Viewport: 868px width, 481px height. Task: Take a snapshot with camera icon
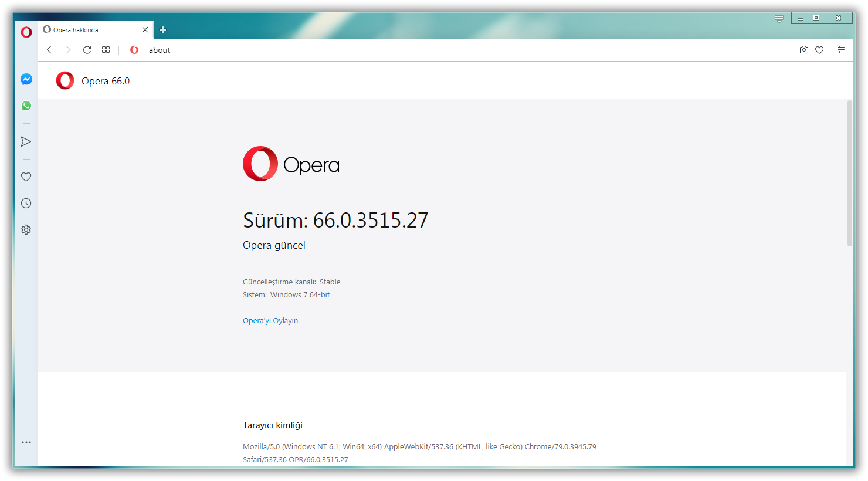tap(804, 50)
